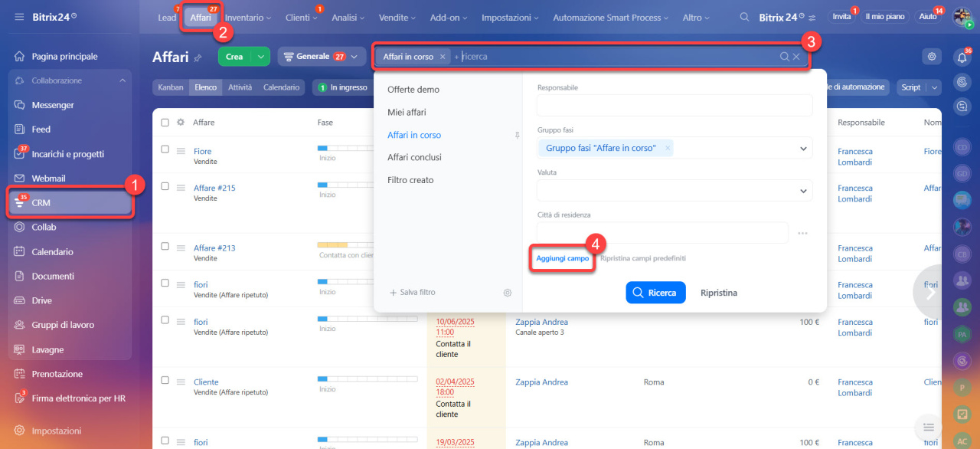The width and height of the screenshot is (980, 449).
Task: Open the gear settings icon above the deal list
Action: coord(932,56)
